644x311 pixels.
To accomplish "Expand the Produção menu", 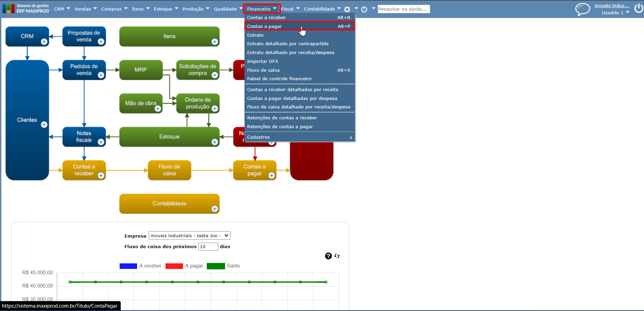I will point(196,9).
